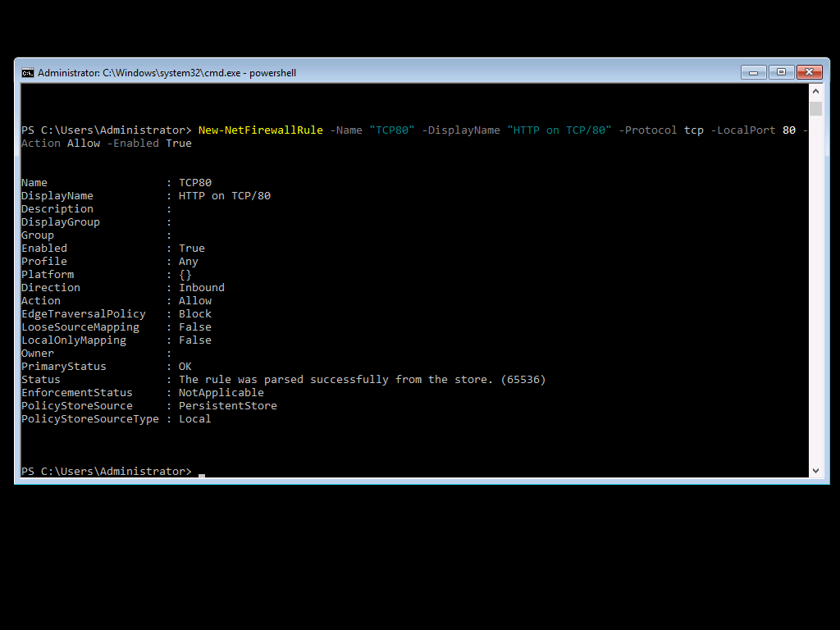
Task: Click the EnforcementStatus NotApplicable line
Action: pos(144,392)
